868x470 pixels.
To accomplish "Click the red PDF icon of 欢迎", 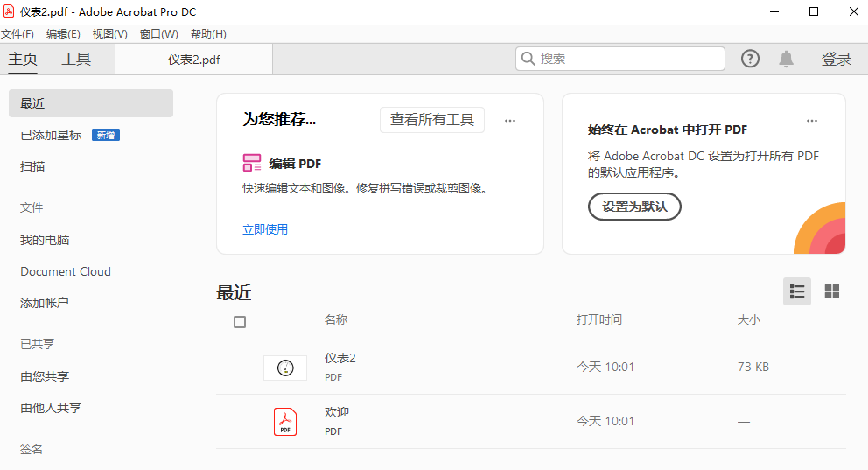I will point(285,422).
